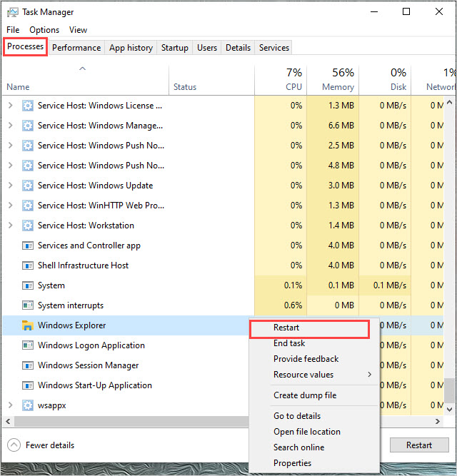Switch to the Services tab
Image resolution: width=457 pixels, height=476 pixels.
[274, 48]
